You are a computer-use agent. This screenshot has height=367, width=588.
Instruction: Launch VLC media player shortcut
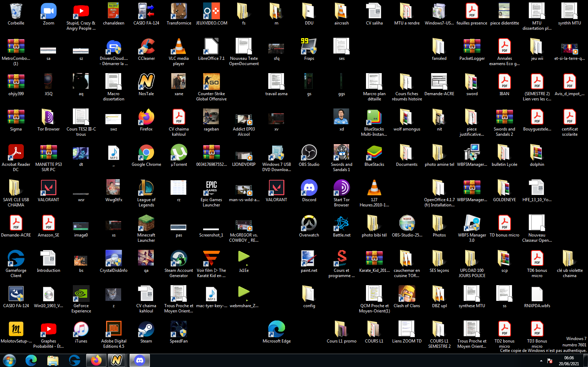pyautogui.click(x=179, y=52)
